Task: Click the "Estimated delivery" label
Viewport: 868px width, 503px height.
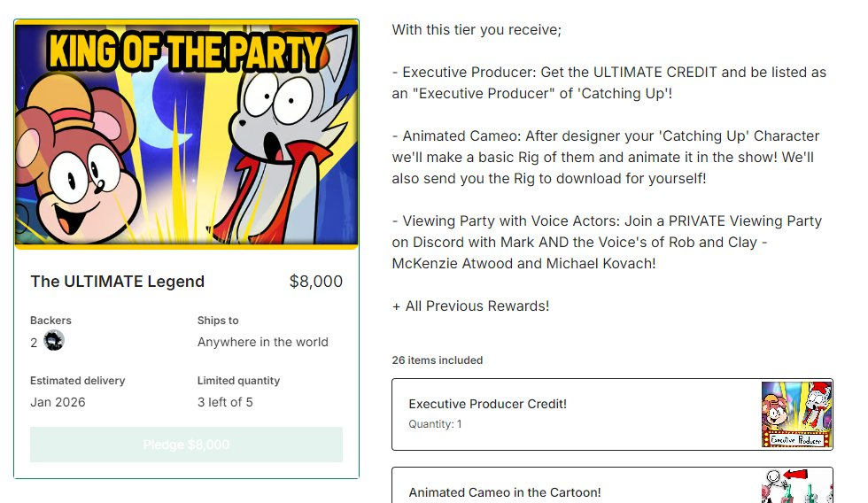Action: [x=77, y=381]
